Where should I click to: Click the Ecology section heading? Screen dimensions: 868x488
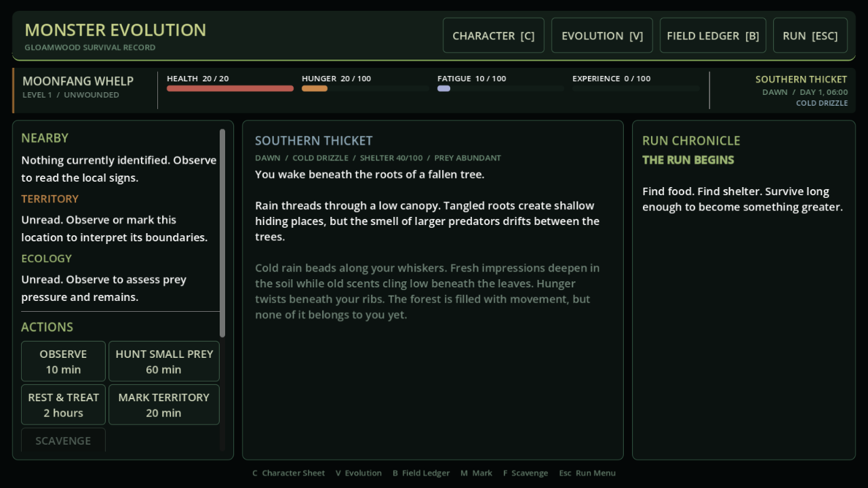46,258
